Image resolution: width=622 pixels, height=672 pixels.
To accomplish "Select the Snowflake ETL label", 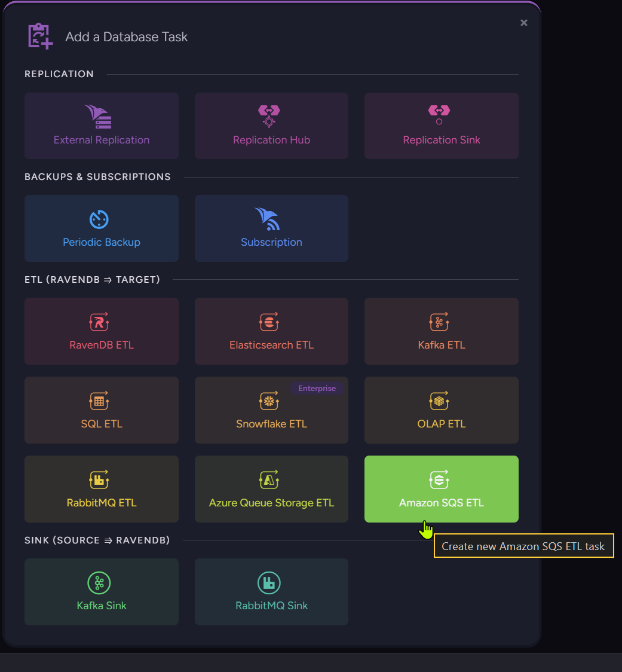I will click(272, 424).
